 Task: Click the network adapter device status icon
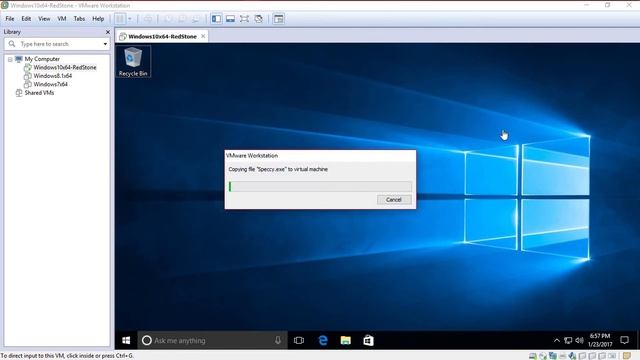553,356
